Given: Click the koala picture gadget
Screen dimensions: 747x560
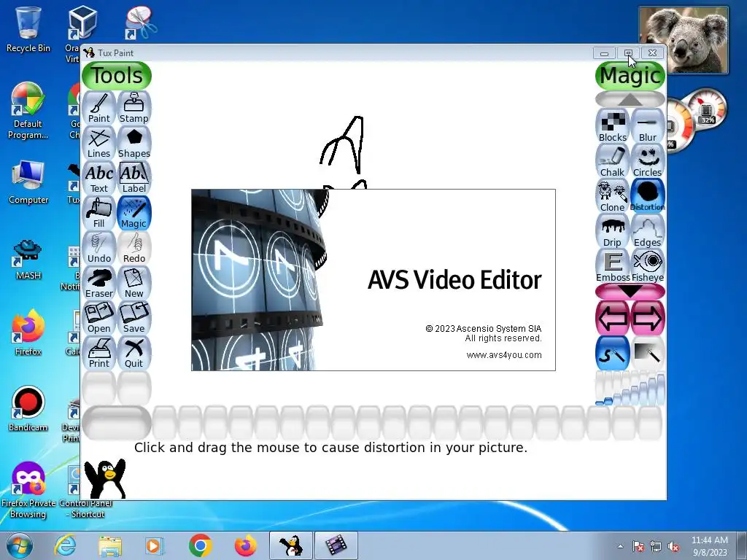Looking at the screenshot, I should click(x=684, y=40).
